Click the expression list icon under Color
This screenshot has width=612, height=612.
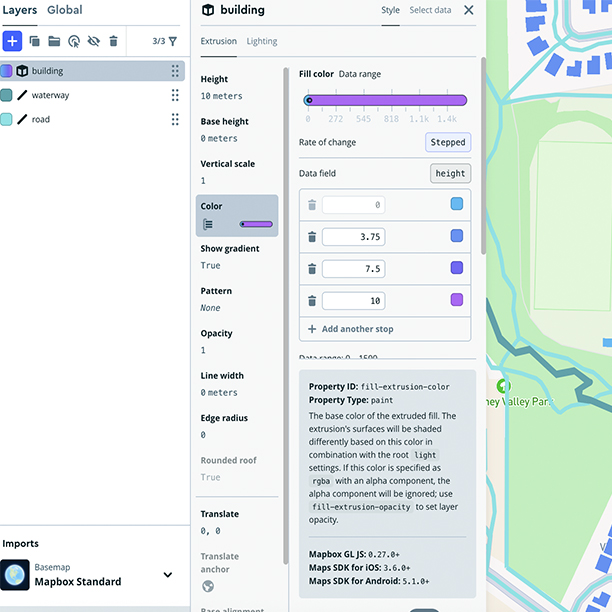[x=208, y=224]
